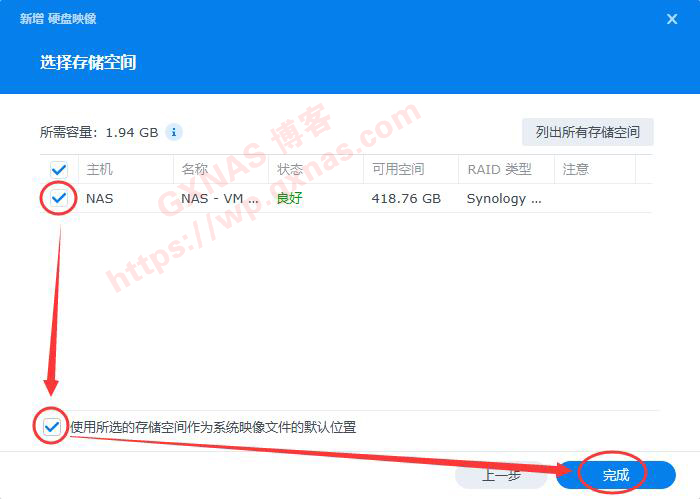Click the Synology RAID type cell

point(504,198)
